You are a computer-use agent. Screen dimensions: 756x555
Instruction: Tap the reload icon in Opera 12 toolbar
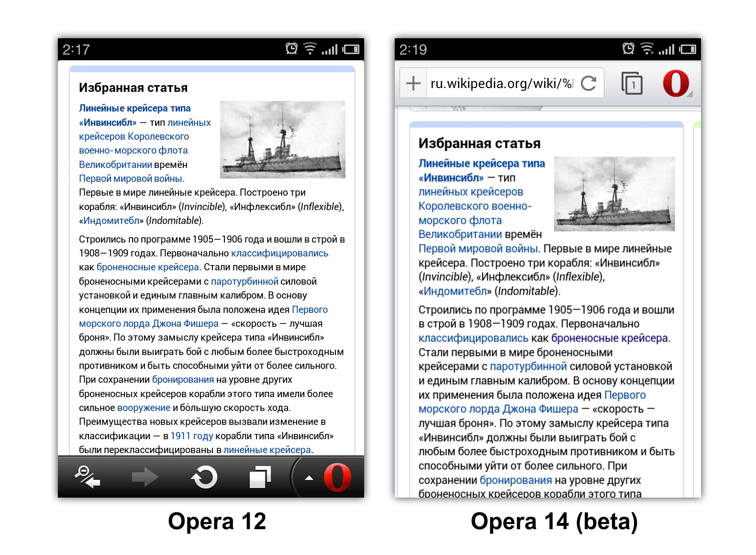(x=204, y=477)
